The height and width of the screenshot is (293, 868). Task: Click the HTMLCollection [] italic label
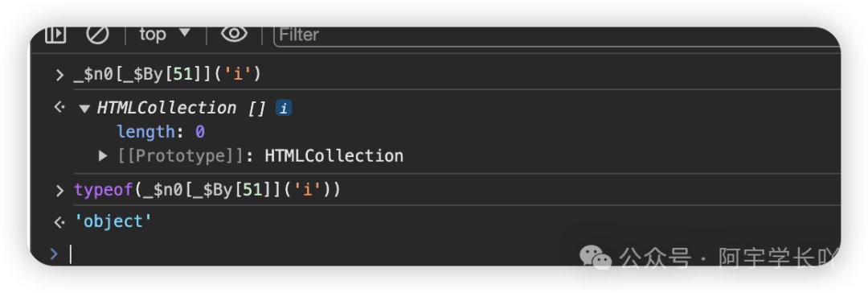click(182, 108)
